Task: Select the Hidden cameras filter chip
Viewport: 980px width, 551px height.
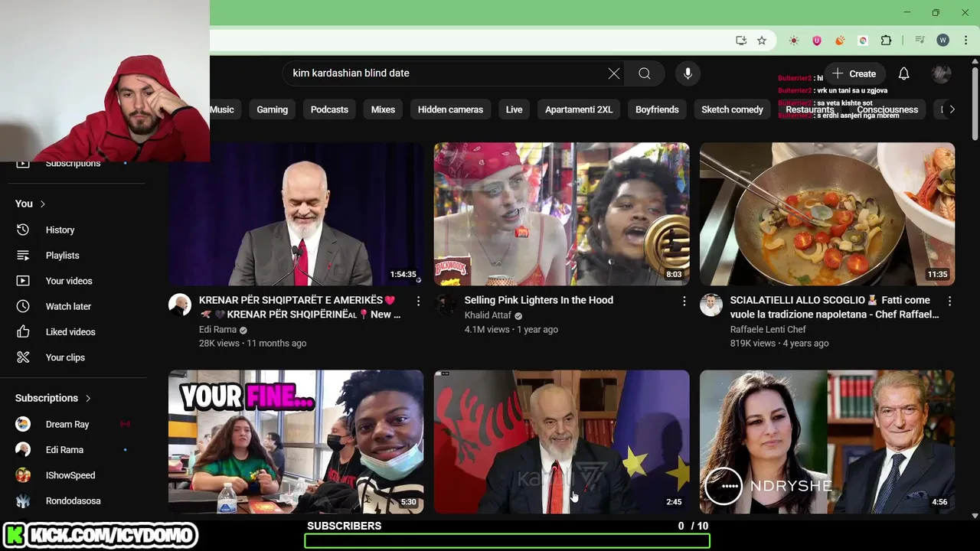Action: 450,109
